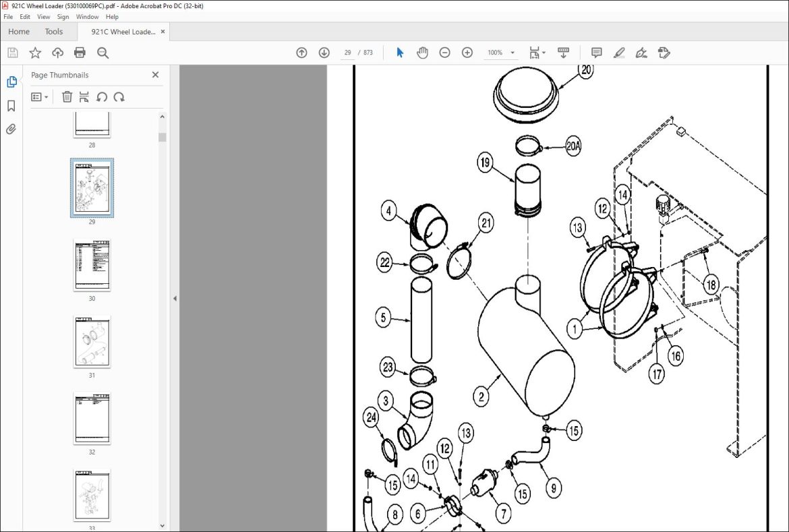Image resolution: width=789 pixels, height=532 pixels.
Task: Close the Page Thumbnails panel
Action: (x=156, y=74)
